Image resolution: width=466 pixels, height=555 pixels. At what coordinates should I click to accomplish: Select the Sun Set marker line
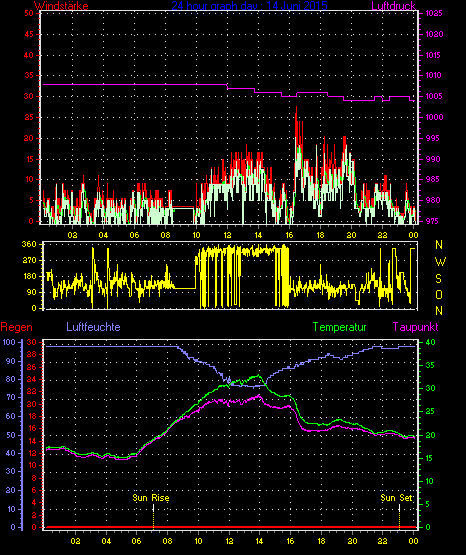[x=399, y=516]
